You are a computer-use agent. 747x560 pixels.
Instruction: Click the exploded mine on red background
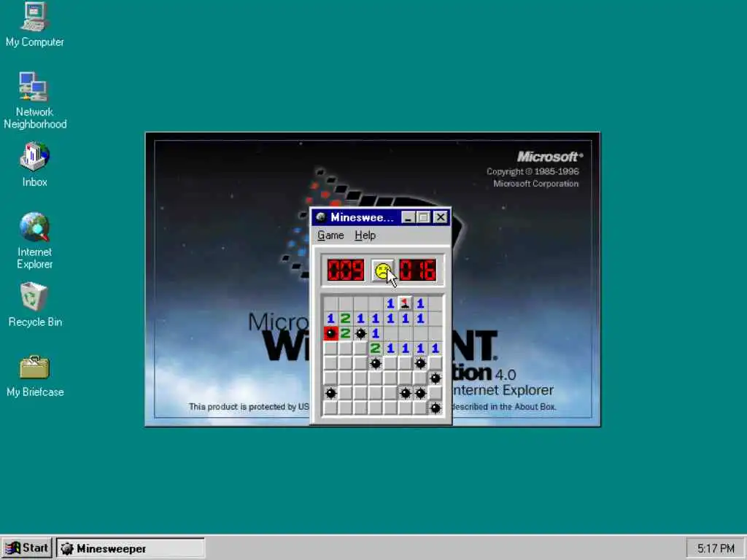pyautogui.click(x=330, y=333)
